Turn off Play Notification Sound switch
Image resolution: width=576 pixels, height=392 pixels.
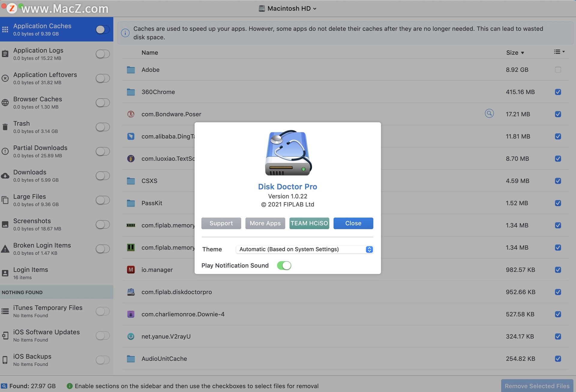pyautogui.click(x=284, y=265)
